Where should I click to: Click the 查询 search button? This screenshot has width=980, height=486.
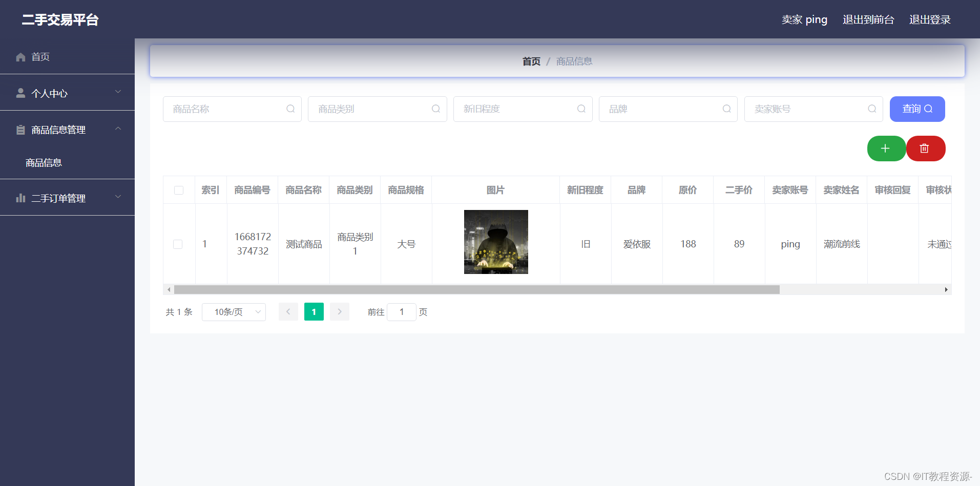[x=917, y=109]
